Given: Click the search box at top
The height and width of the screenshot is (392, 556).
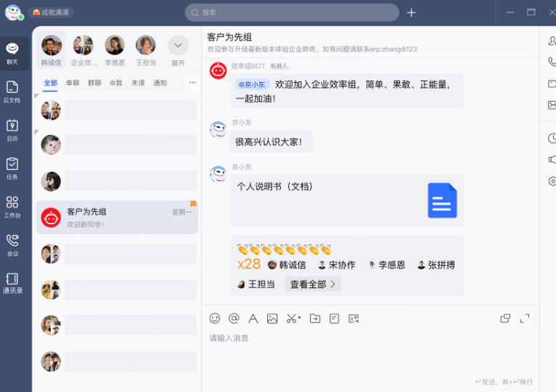Looking at the screenshot, I should click(292, 12).
